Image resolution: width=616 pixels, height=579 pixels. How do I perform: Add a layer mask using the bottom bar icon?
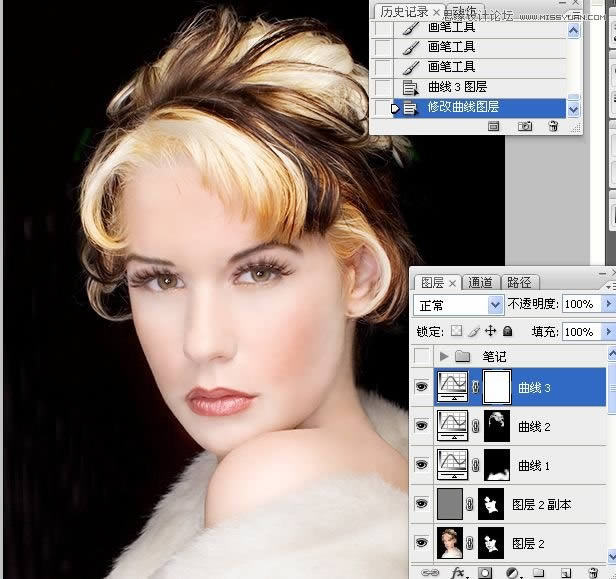(x=484, y=573)
